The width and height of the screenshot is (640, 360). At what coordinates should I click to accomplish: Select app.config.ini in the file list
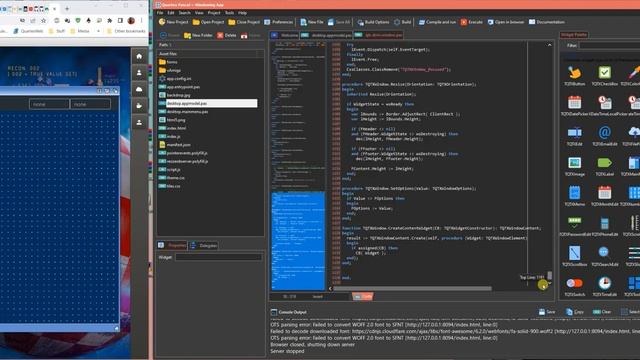[x=175, y=78]
